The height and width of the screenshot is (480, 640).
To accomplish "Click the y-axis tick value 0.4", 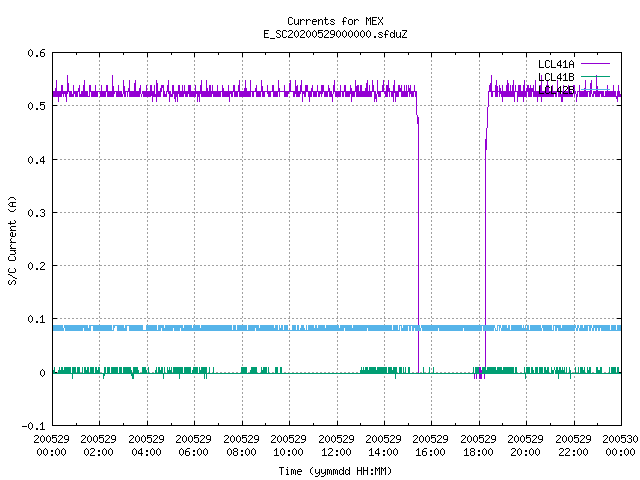I will click(36, 160).
